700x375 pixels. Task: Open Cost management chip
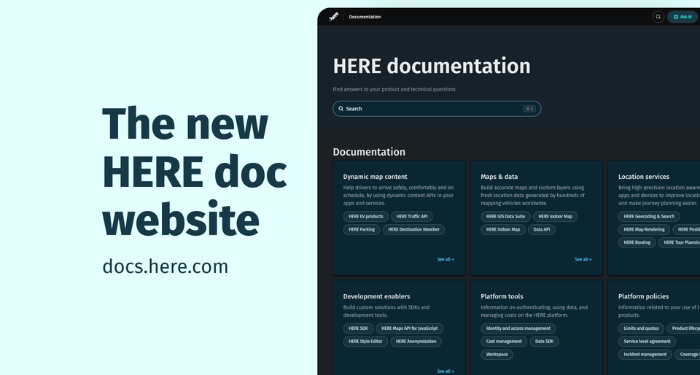tap(504, 342)
